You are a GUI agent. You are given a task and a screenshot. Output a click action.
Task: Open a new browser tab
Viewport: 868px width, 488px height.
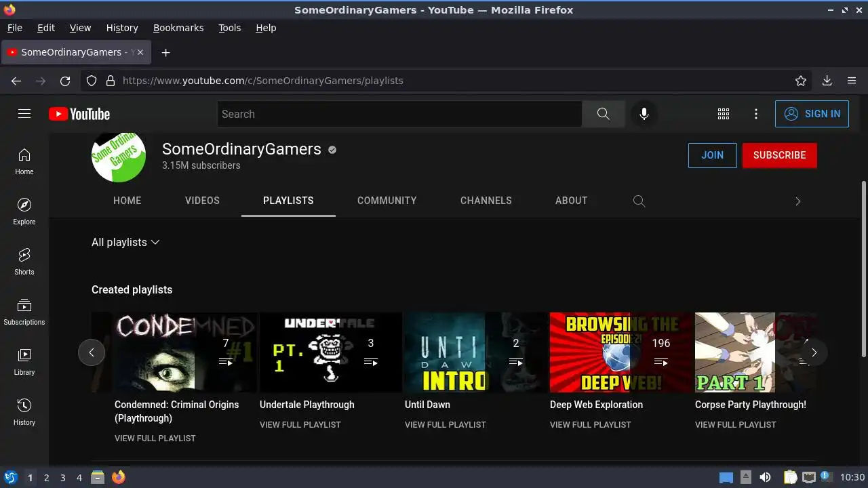165,52
